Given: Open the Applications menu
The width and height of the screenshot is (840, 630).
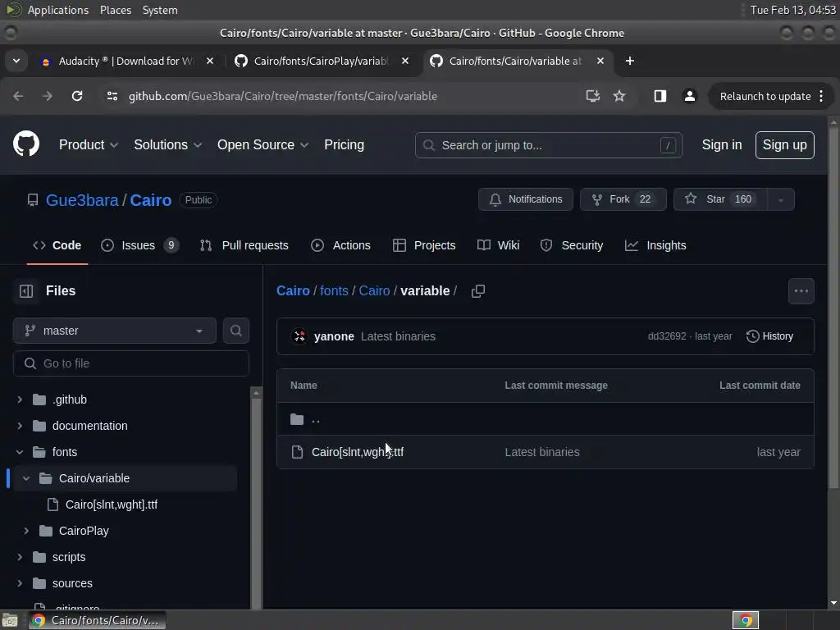Looking at the screenshot, I should (x=58, y=10).
